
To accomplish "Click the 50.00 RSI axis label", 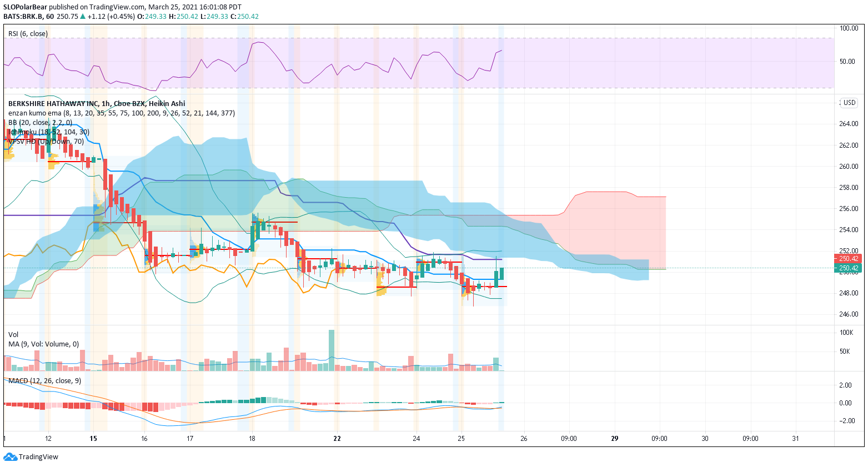I will (847, 62).
